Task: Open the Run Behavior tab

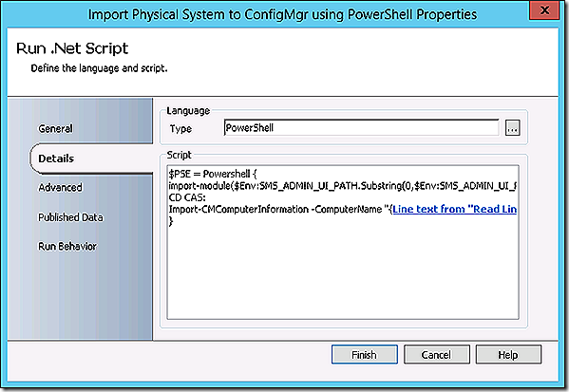Action: point(67,246)
